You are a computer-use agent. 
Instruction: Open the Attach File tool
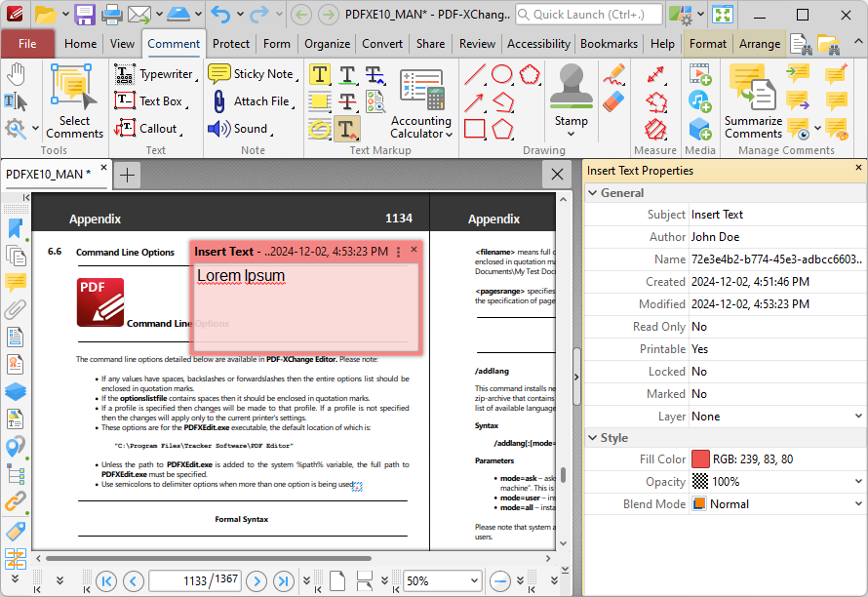click(253, 100)
